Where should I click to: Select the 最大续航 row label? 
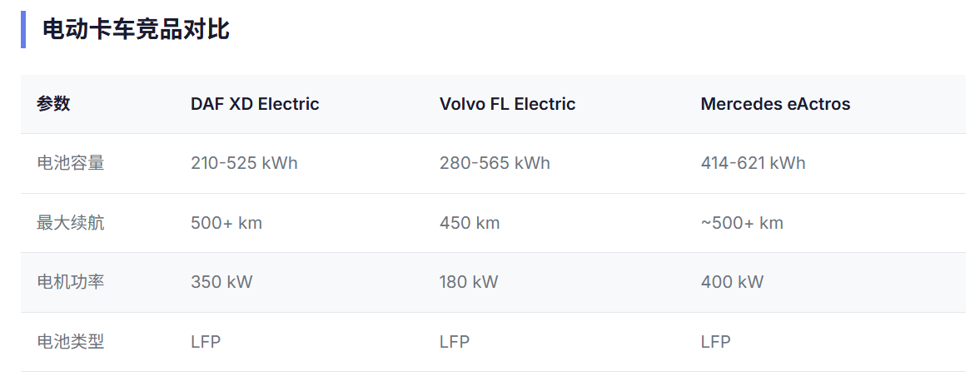tap(71, 223)
